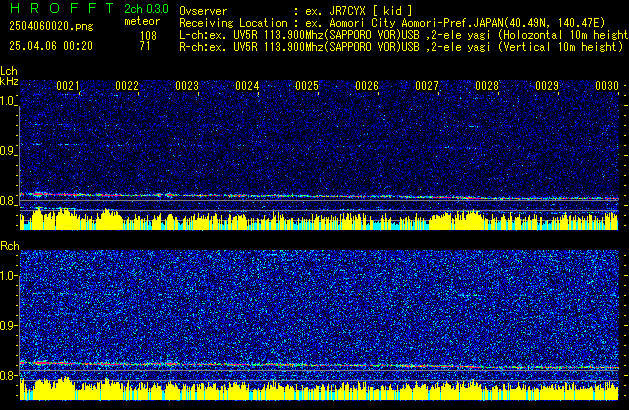Click the HROFFT title text
Image resolution: width=629 pixels, height=410 pixels.
62,8
